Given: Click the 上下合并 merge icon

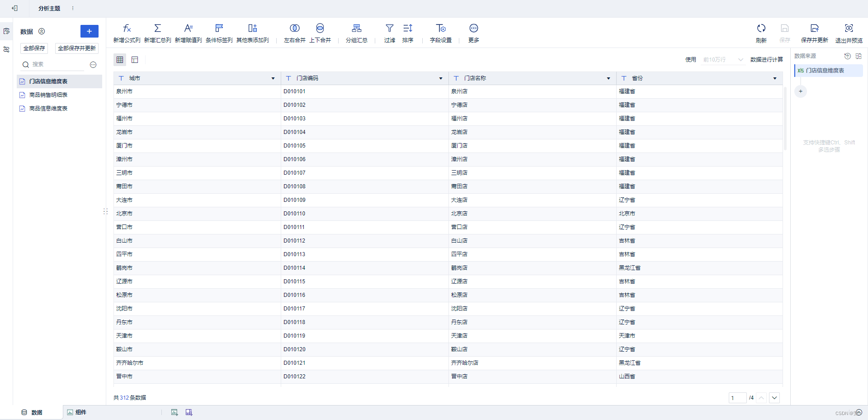Looking at the screenshot, I should click(320, 28).
